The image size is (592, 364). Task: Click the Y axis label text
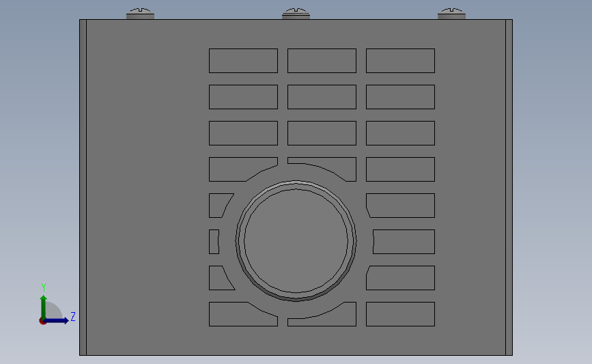pyautogui.click(x=44, y=288)
